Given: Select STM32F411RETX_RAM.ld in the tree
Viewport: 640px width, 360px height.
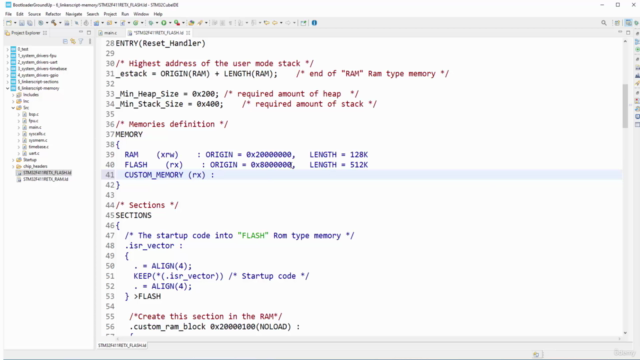Looking at the screenshot, I should pos(46,179).
